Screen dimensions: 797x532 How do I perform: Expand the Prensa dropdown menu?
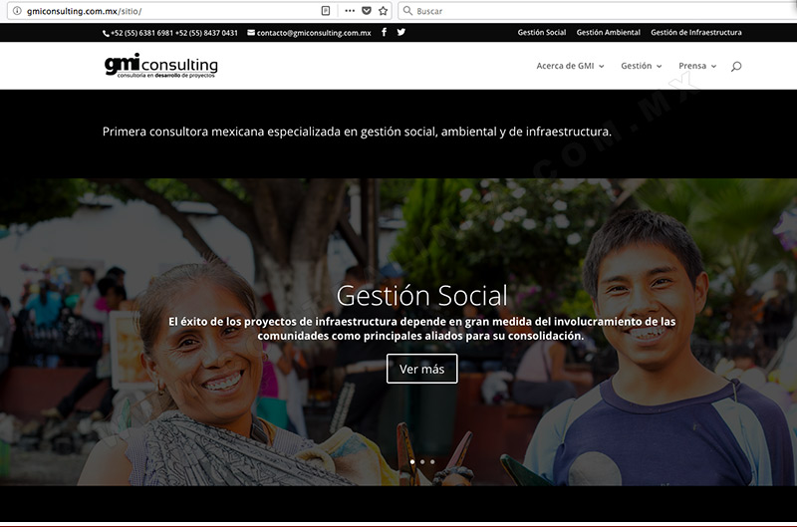tap(697, 66)
